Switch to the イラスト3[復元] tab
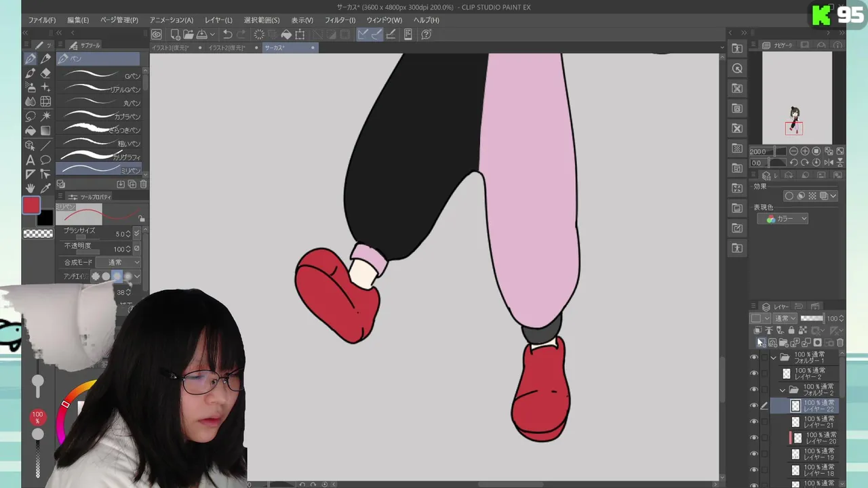Viewport: 868px width, 488px height. tap(172, 48)
